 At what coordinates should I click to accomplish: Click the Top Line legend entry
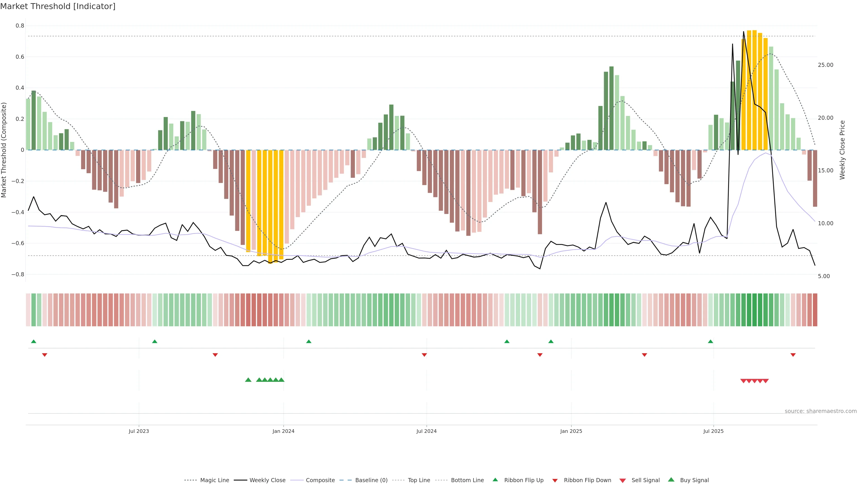419,480
